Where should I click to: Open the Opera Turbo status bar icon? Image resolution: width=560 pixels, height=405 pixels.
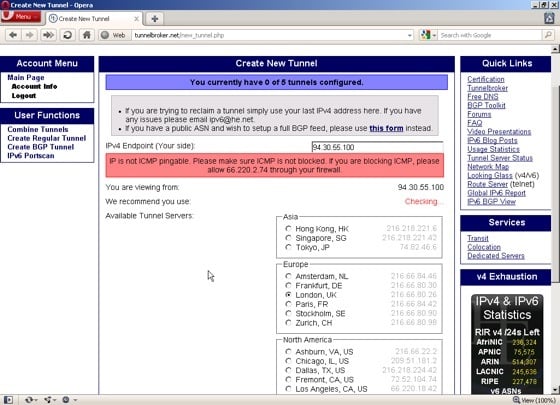click(66, 400)
